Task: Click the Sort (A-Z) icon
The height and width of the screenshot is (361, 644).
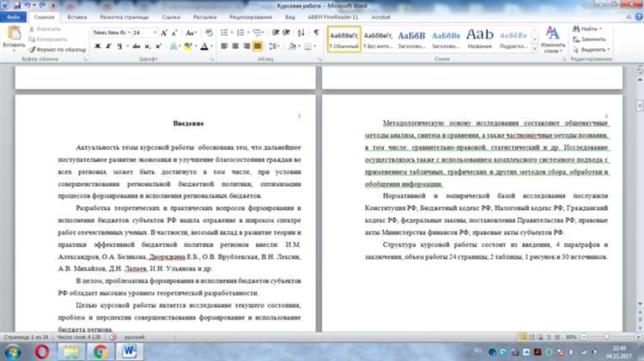Action: coord(301,33)
